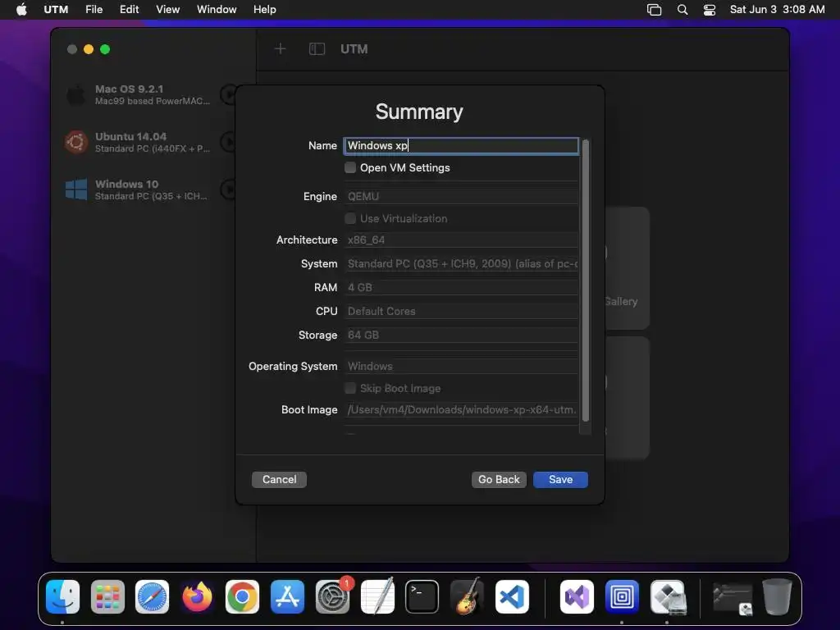Open the View menu
Screen dimensions: 840x630
pyautogui.click(x=167, y=9)
